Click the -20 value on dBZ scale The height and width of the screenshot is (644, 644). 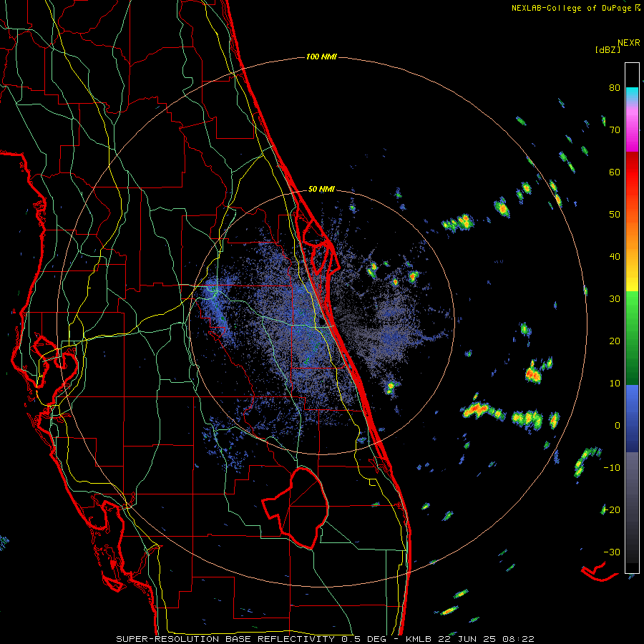(x=612, y=509)
